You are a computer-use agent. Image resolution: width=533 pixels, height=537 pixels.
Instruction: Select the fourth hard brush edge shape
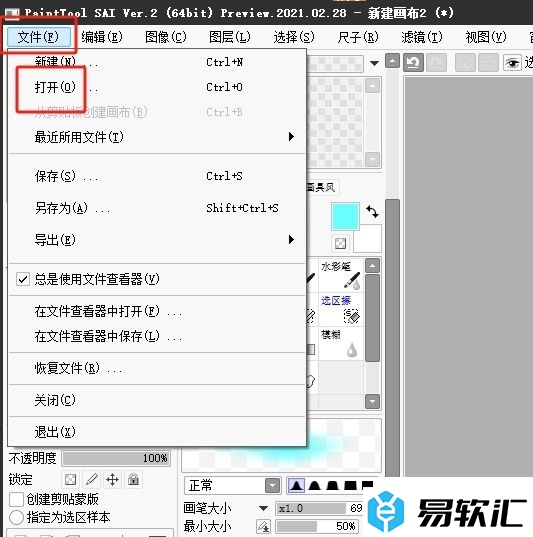pyautogui.click(x=350, y=485)
